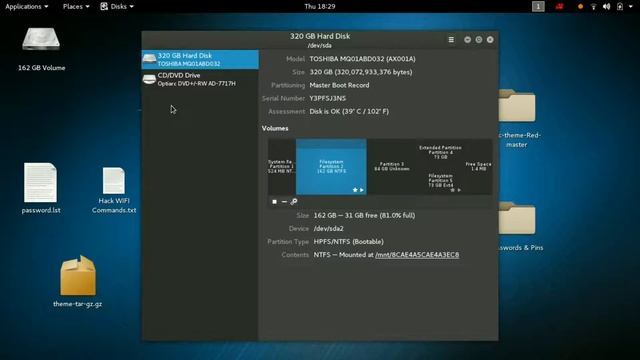Select Extended Partition 4 block
This screenshot has width=640, height=360.
440,152
